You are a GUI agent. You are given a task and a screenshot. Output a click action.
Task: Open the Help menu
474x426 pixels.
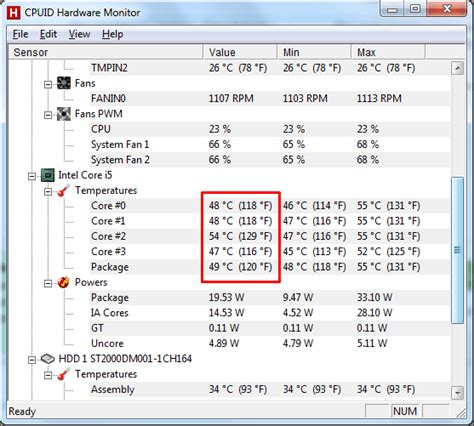112,34
